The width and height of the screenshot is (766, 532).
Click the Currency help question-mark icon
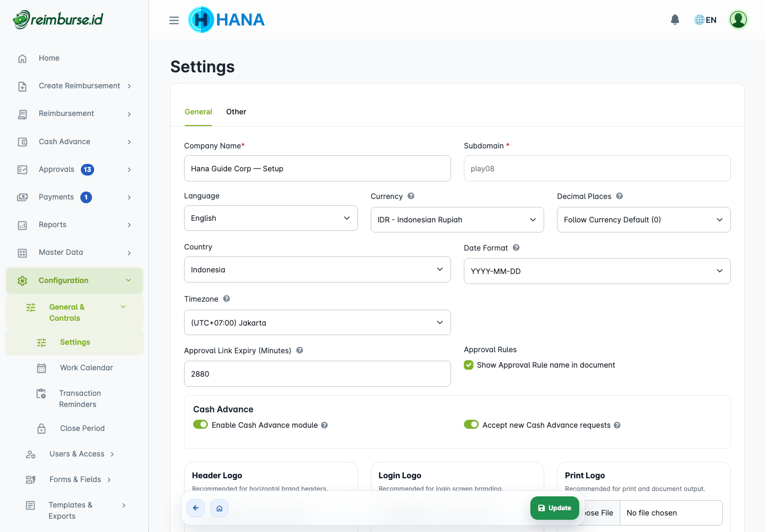[411, 196]
